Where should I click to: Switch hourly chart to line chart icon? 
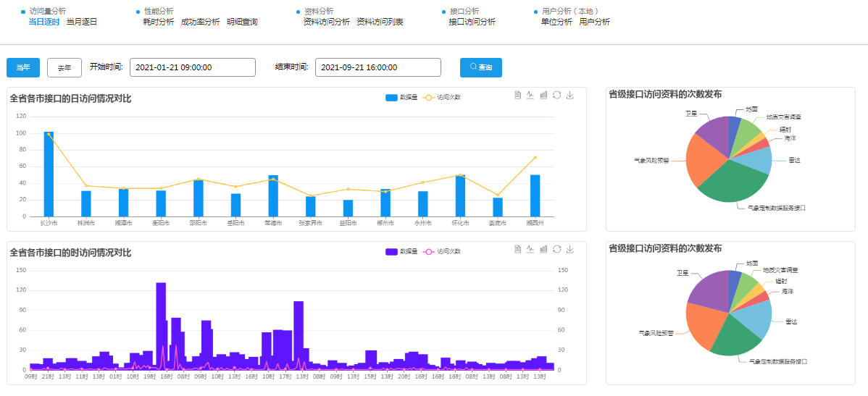(530, 249)
